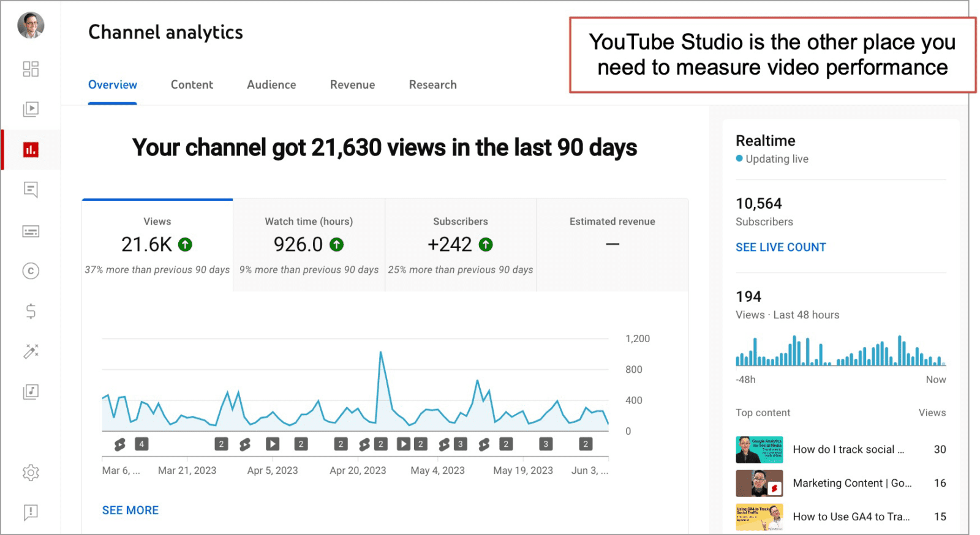Click the 'Realtime' card heading

766,141
